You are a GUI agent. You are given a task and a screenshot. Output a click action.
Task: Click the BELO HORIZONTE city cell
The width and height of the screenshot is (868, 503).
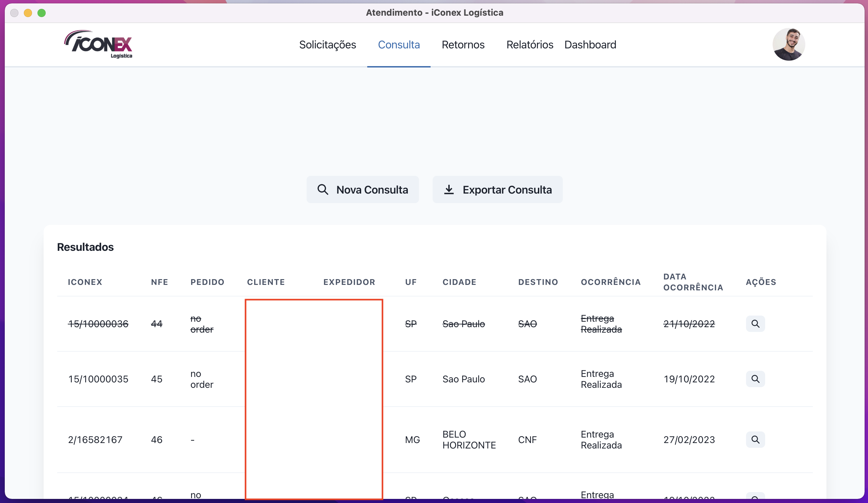coord(469,440)
